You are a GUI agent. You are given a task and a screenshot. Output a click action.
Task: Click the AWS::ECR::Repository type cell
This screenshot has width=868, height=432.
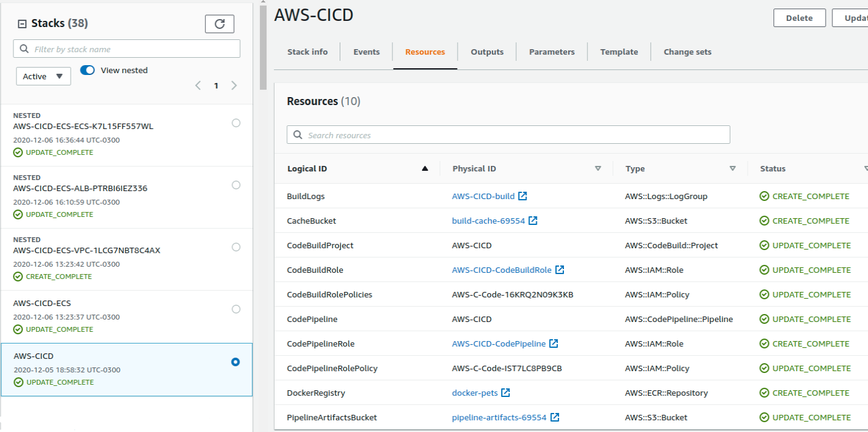[x=667, y=393]
